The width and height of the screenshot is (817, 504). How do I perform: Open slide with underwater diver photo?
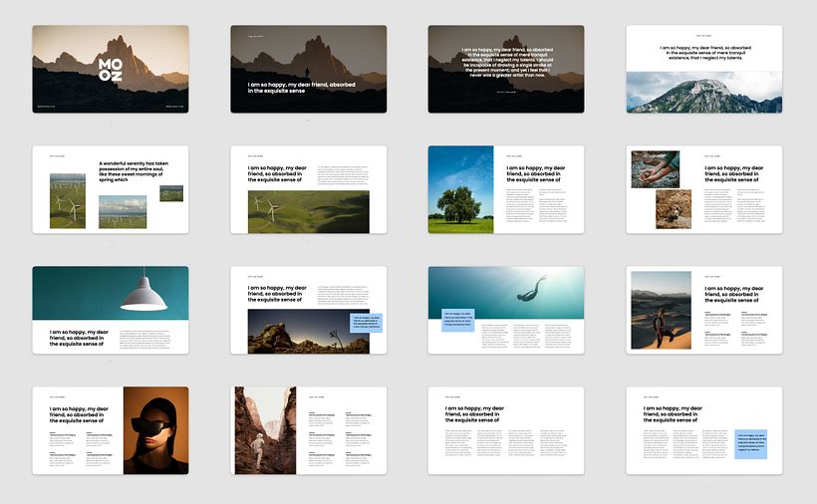click(x=506, y=311)
